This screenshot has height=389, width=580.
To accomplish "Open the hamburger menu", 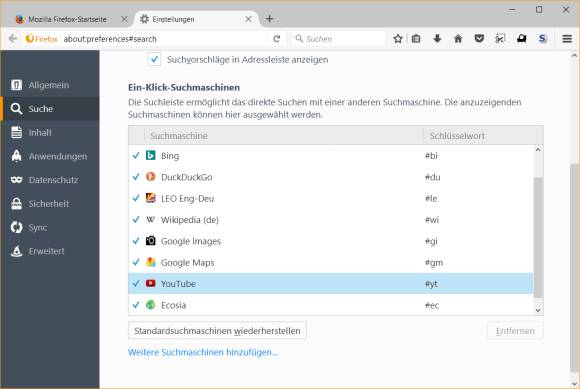I will [567, 38].
